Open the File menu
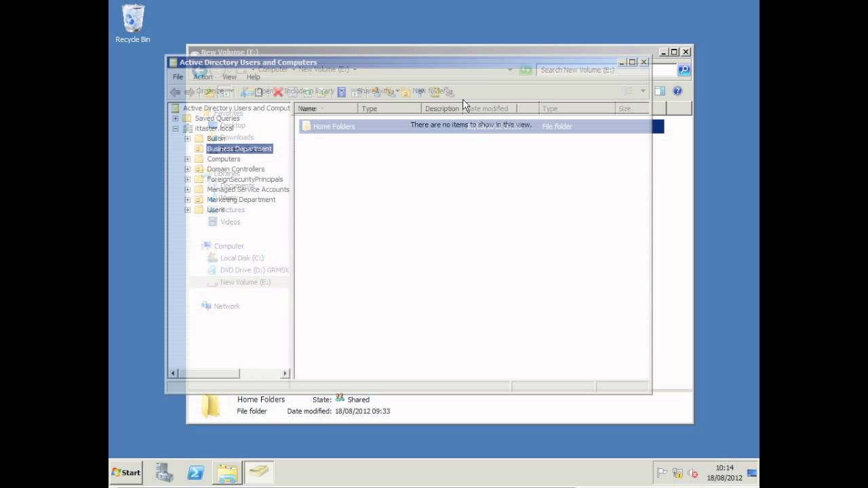This screenshot has height=488, width=868. point(178,77)
